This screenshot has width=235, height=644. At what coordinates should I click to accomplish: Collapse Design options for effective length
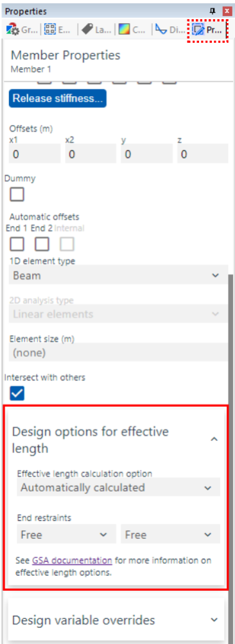214,440
